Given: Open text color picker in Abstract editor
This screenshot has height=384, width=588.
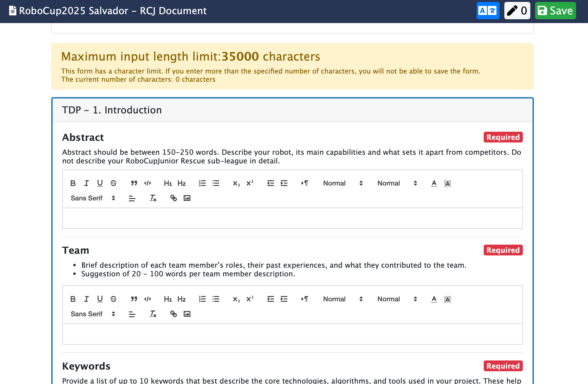Looking at the screenshot, I should [x=434, y=183].
